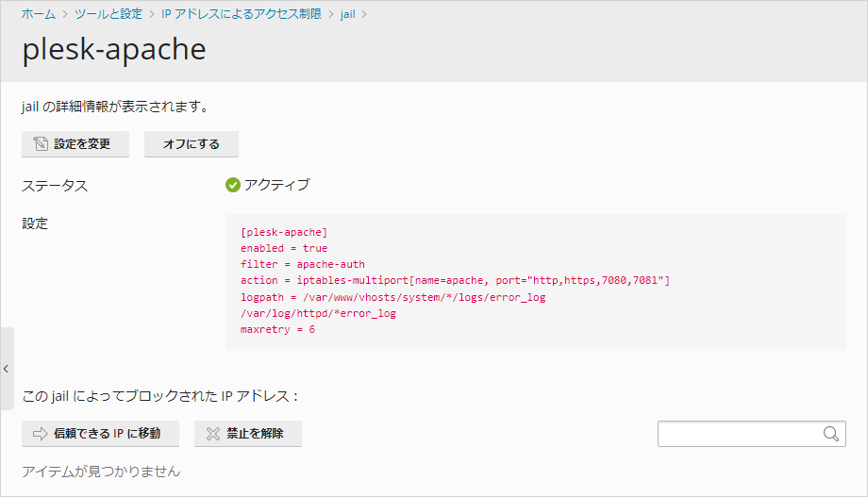868x497 pixels.
Task: Click the text 'filter = apache-auth'
Action: click(303, 264)
